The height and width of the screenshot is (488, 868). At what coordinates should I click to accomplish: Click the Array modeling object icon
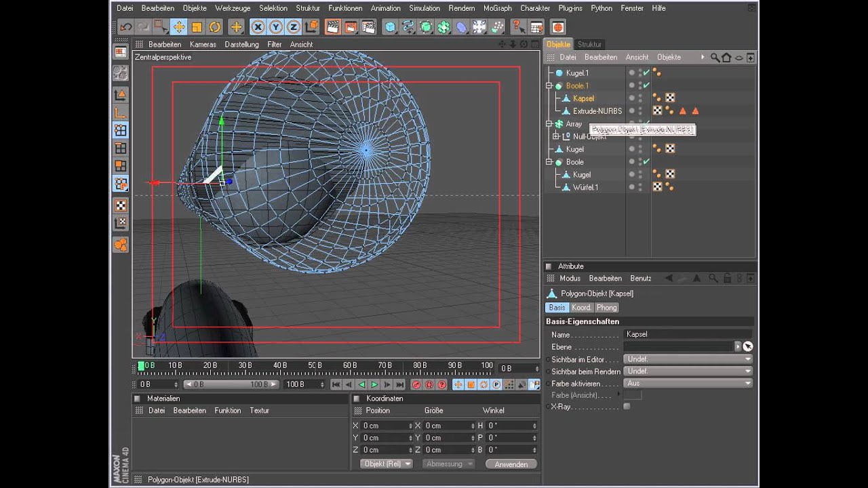click(x=443, y=27)
